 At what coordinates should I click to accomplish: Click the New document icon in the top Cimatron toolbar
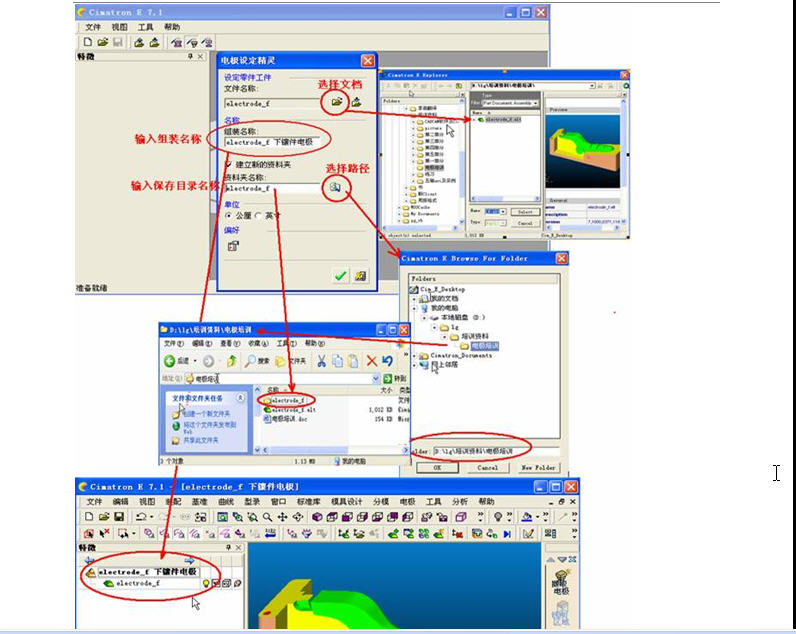click(x=87, y=42)
